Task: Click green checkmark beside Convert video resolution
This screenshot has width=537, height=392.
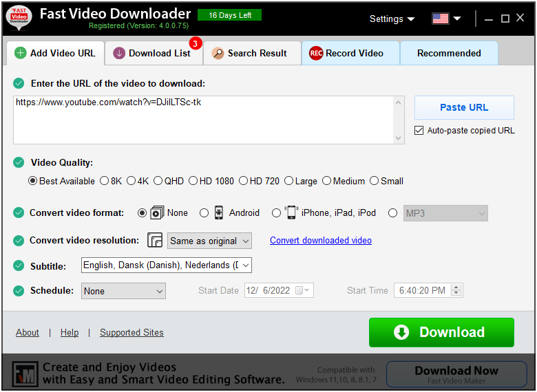Action: click(x=19, y=241)
